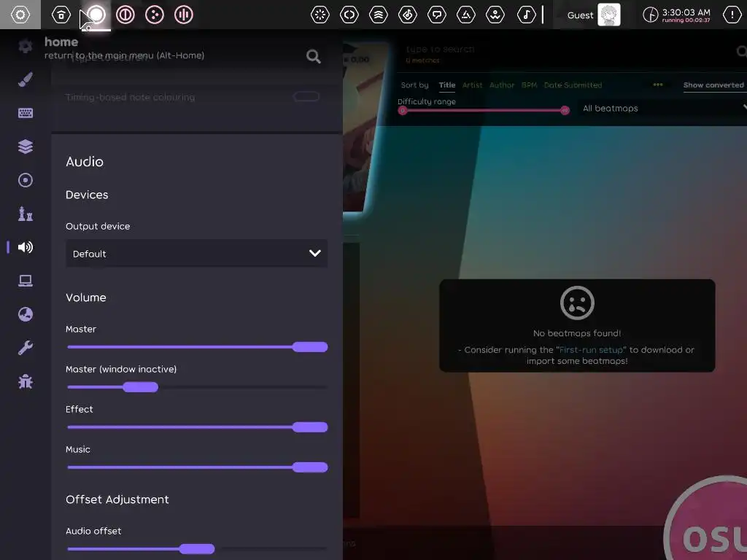747x560 pixels.
Task: Toggle Show converted beatmaps option
Action: point(713,85)
